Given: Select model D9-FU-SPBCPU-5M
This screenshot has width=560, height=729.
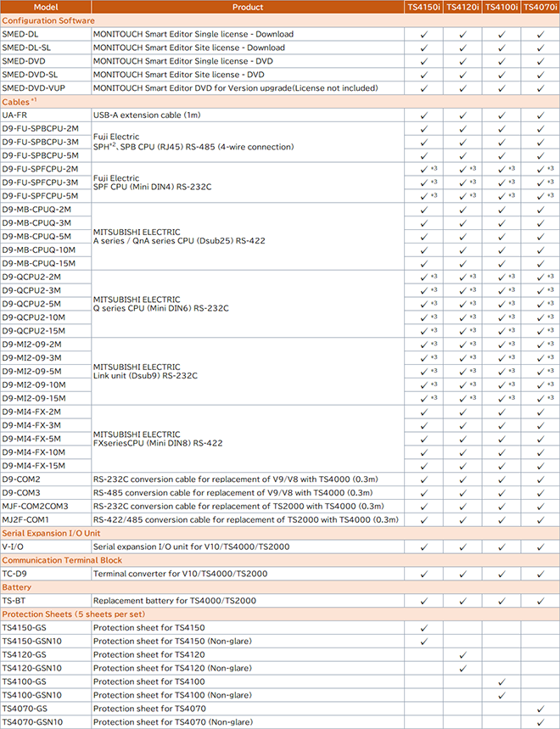Looking at the screenshot, I should click(41, 155).
